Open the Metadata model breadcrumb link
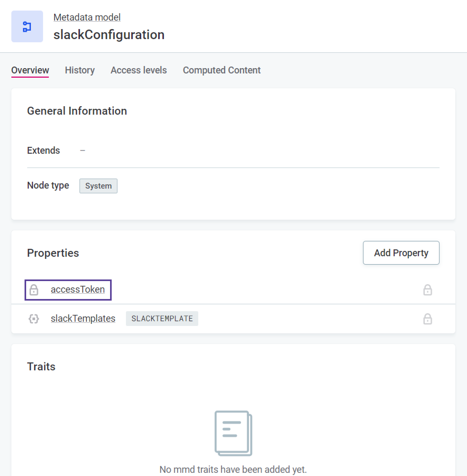This screenshot has width=467, height=476. point(87,17)
